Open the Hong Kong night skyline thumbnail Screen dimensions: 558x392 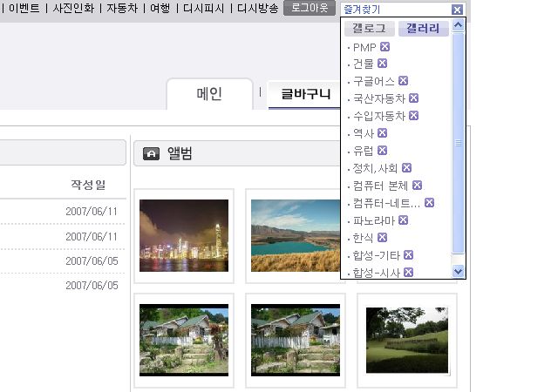tap(184, 235)
